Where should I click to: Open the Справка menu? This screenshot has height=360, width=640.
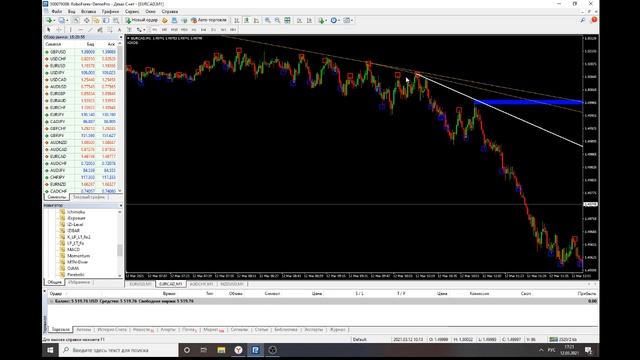pyautogui.click(x=169, y=11)
